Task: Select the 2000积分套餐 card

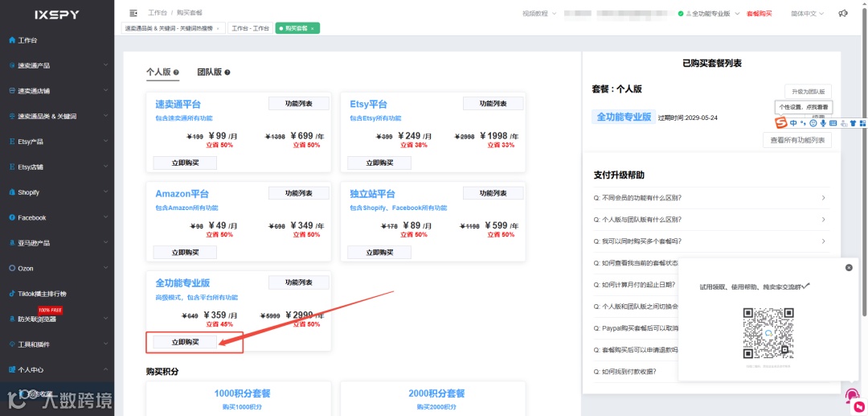Action: point(433,398)
